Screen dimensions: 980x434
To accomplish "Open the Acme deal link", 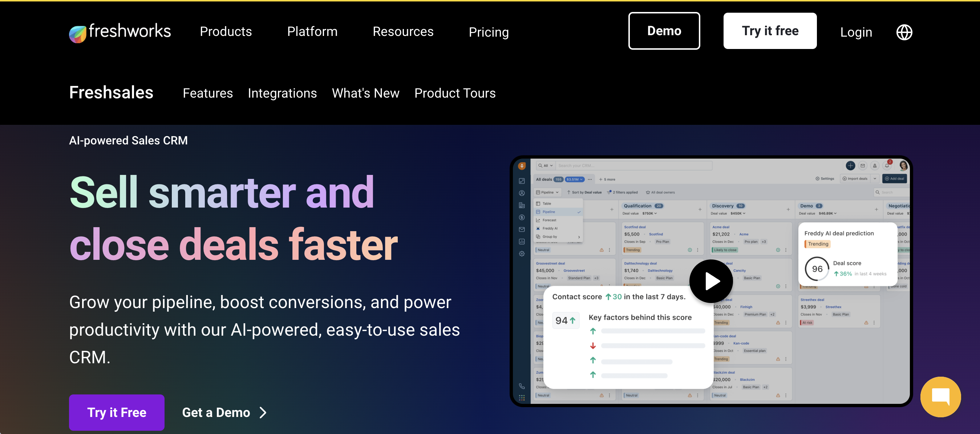I will (x=721, y=227).
